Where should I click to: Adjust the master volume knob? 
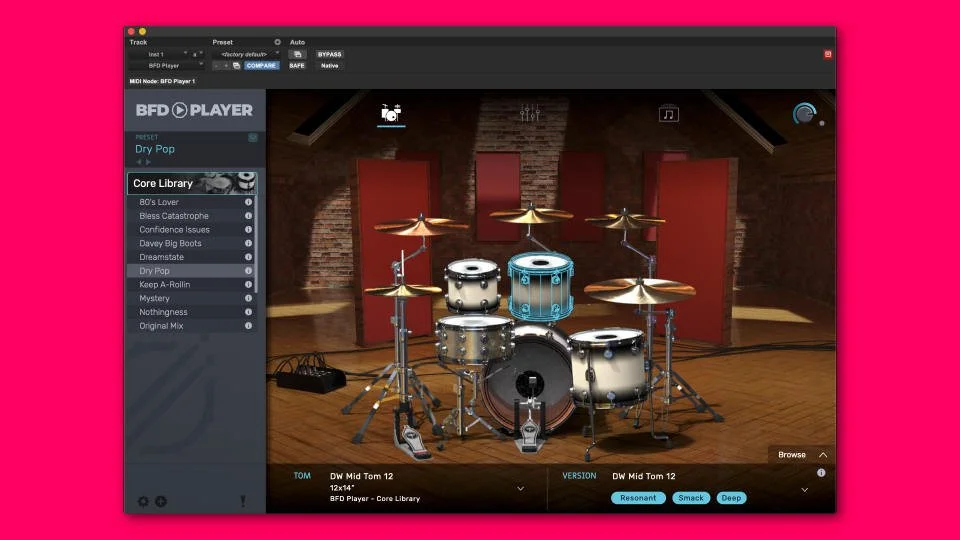click(804, 114)
